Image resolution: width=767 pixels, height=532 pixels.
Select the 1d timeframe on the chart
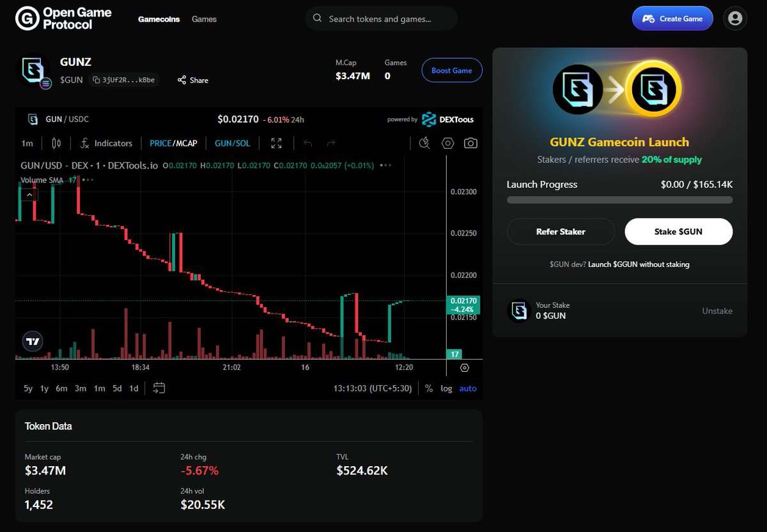[134, 388]
